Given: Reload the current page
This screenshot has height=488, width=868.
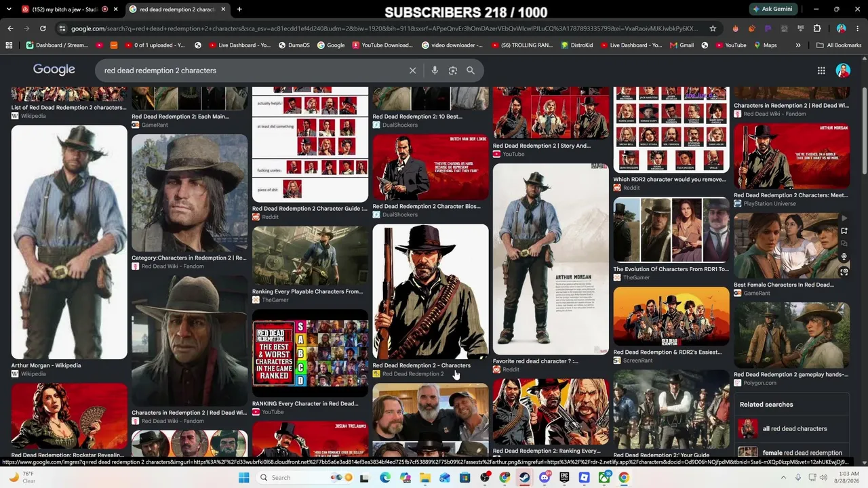Looking at the screenshot, I should click(43, 28).
